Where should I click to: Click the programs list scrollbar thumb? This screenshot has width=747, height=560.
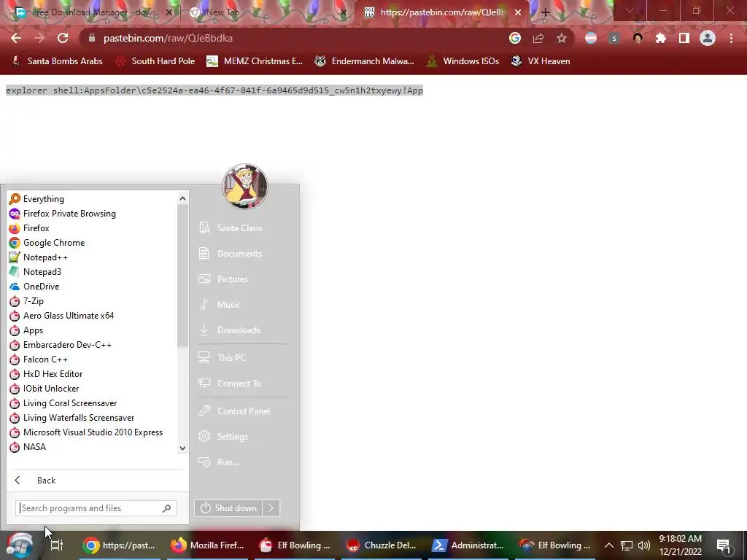182,276
